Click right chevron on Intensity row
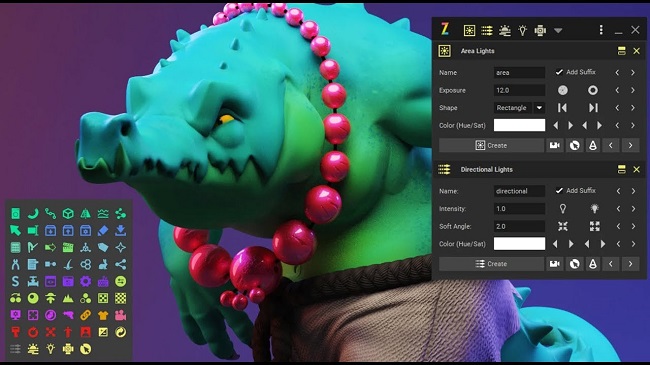The width and height of the screenshot is (650, 365). point(633,209)
